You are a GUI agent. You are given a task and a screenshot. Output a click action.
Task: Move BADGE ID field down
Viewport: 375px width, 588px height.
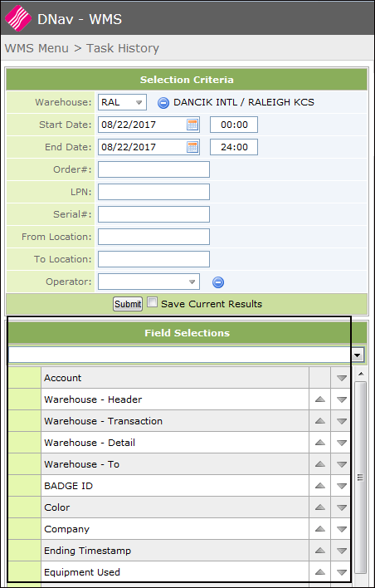[x=341, y=486]
